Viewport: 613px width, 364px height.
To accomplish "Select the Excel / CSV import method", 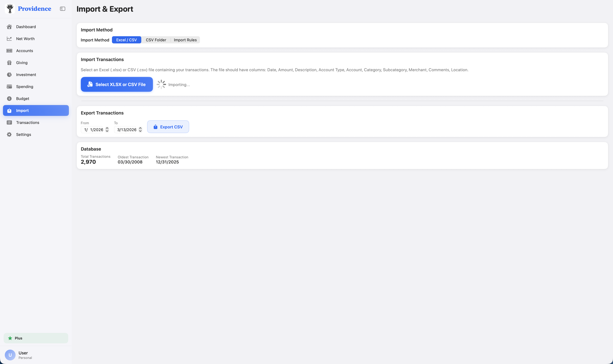I will tap(126, 40).
